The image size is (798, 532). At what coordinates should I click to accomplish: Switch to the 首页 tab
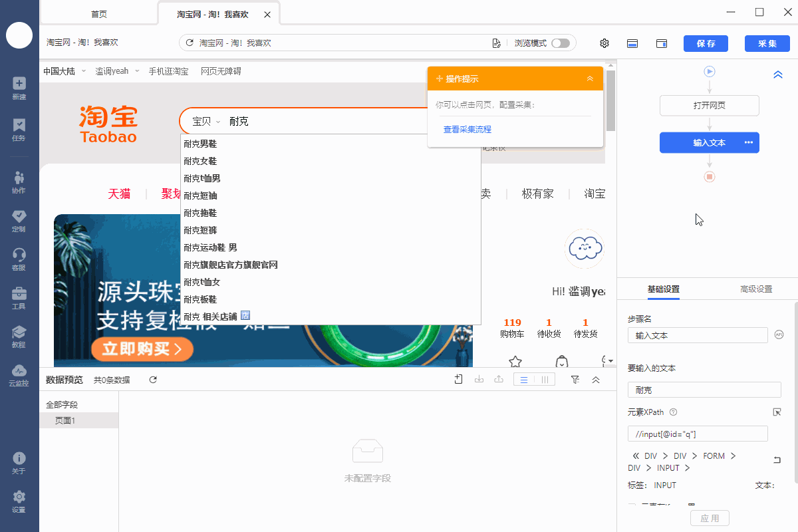click(99, 14)
